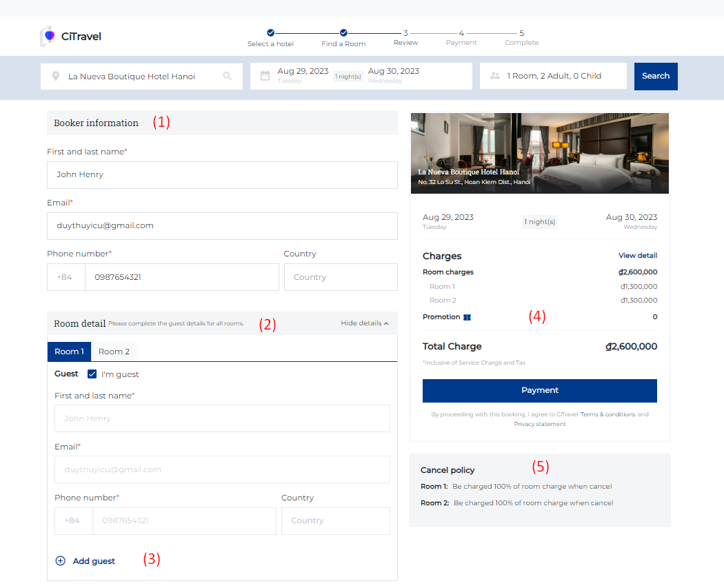The image size is (724, 588).
Task: Click the search magnifier icon in hotel field
Action: (x=228, y=77)
